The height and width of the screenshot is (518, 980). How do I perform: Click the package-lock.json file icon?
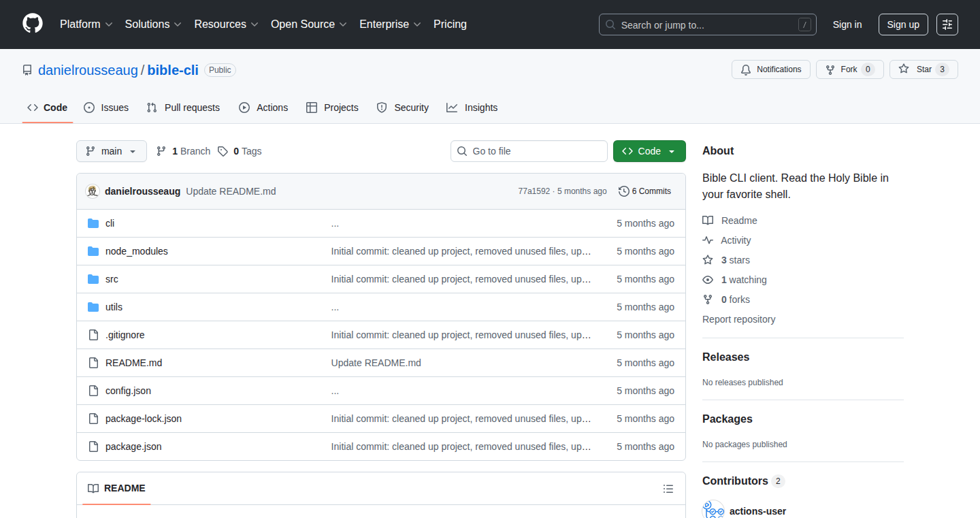[93, 419]
